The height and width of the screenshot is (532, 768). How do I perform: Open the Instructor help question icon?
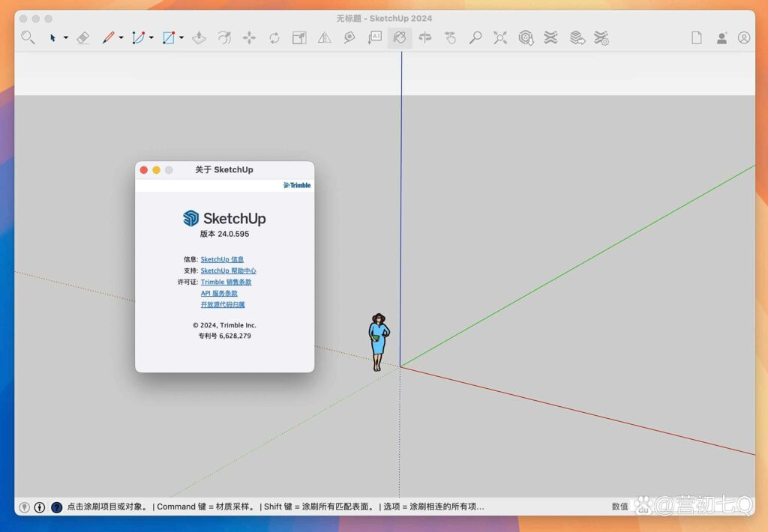pos(57,507)
